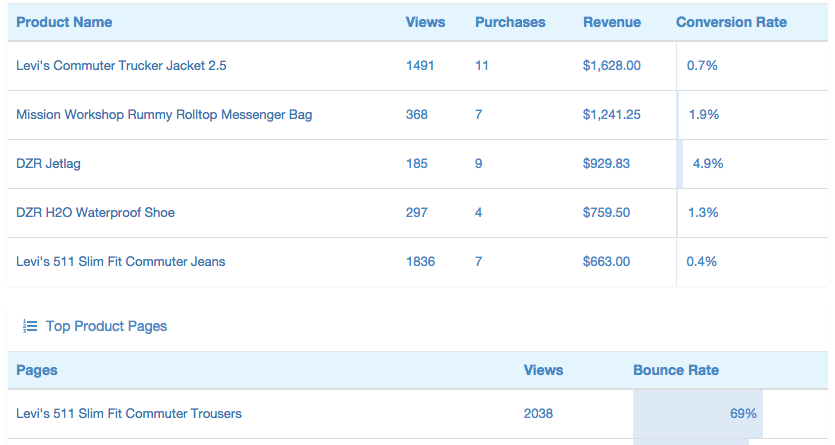This screenshot has width=835, height=445.
Task: Click the Conversion Rate column header
Action: (x=731, y=22)
